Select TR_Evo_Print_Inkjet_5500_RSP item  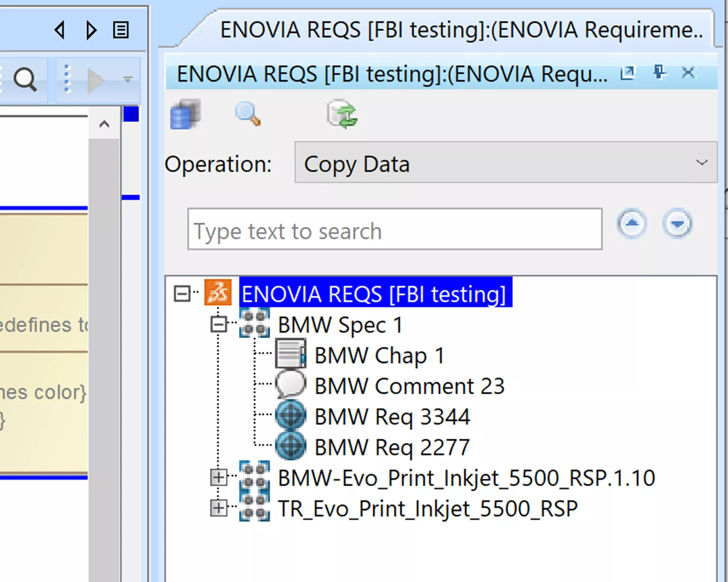point(428,508)
